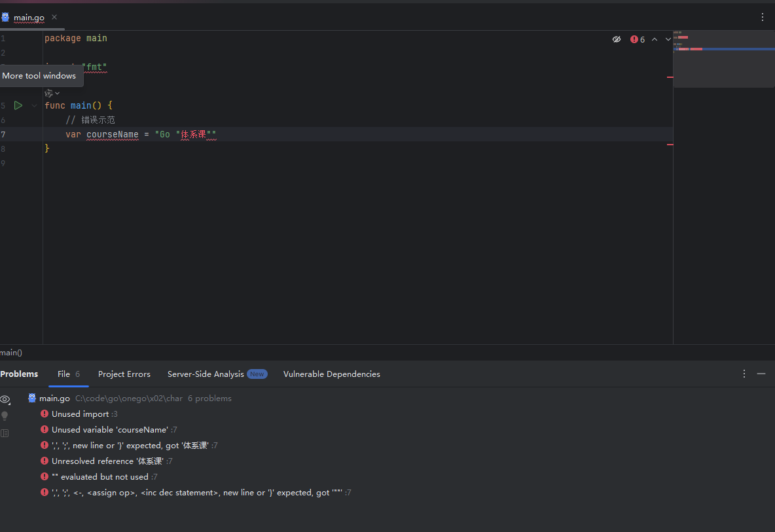Open editor tab options kebab menu
775x532 pixels.
click(763, 17)
